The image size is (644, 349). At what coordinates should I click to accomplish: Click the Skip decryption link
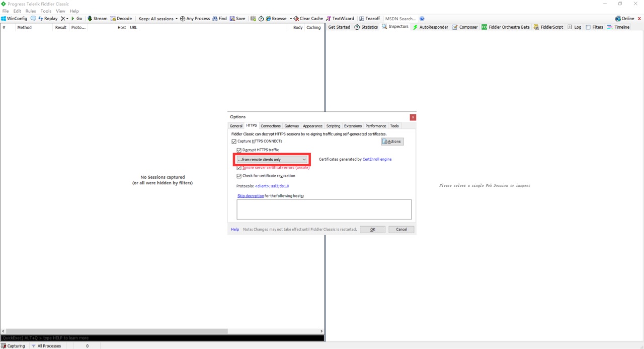coord(251,196)
